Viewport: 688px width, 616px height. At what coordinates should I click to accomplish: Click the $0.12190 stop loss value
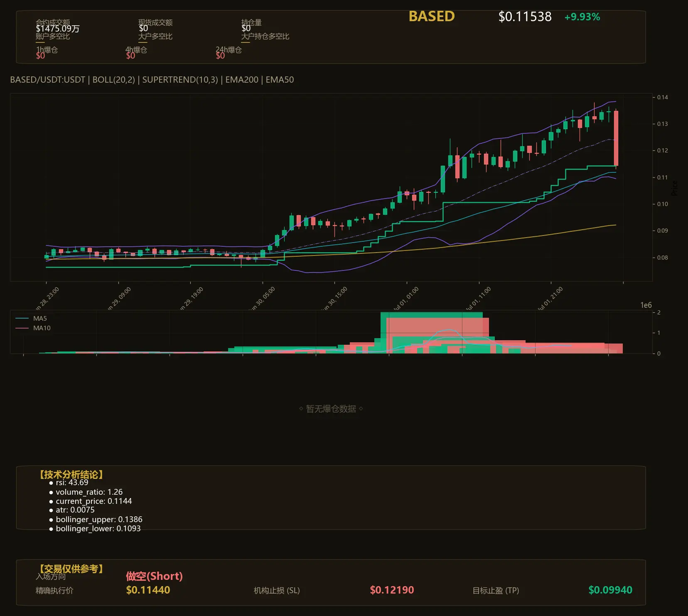click(392, 590)
